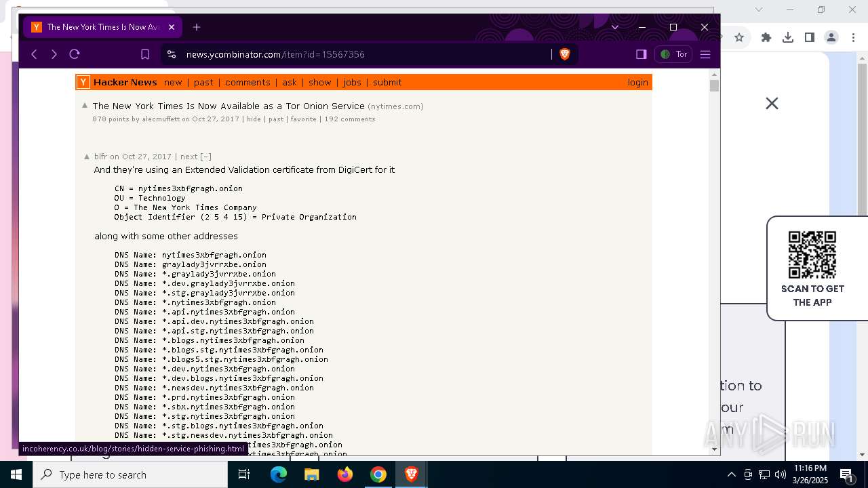
Task: Launch Firefox from taskbar
Action: pyautogui.click(x=345, y=474)
